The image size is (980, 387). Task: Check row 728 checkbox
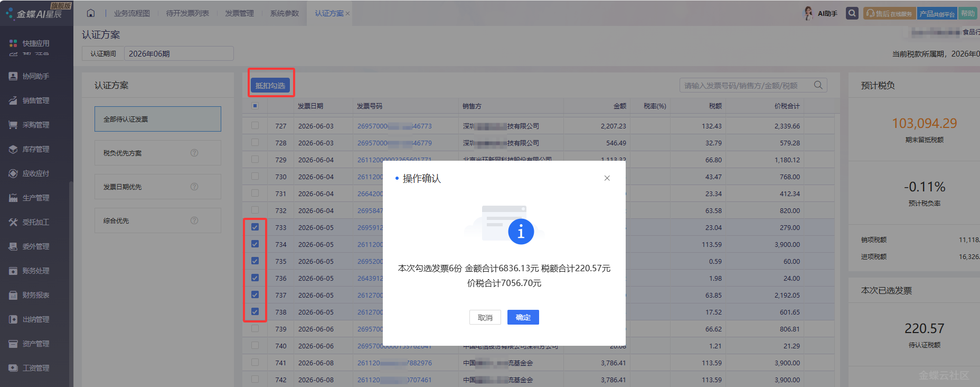coord(255,143)
